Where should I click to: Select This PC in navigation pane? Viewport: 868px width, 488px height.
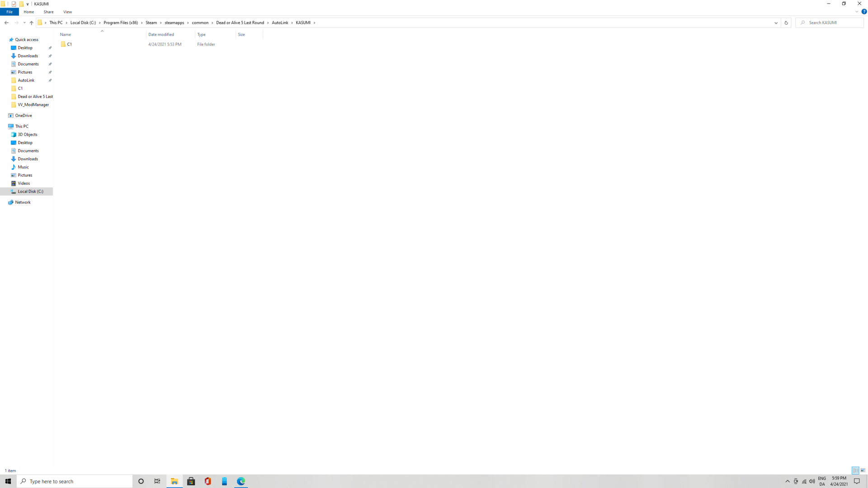tap(22, 127)
